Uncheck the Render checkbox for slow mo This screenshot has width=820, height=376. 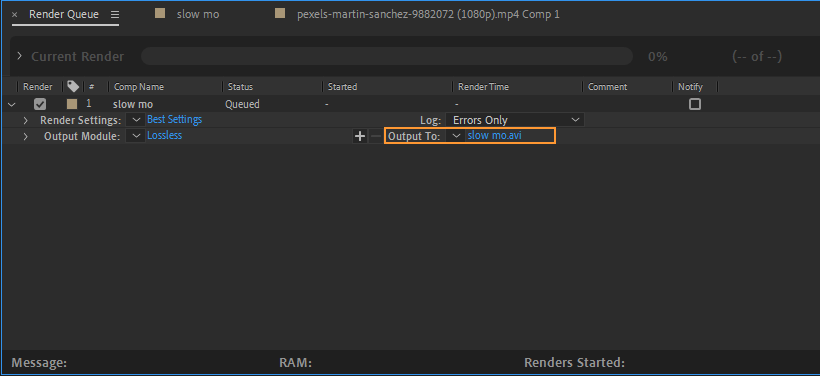click(x=40, y=104)
